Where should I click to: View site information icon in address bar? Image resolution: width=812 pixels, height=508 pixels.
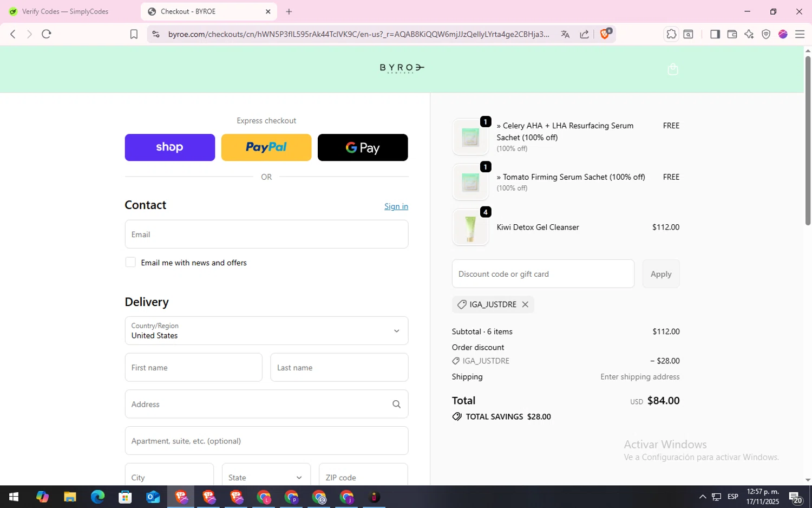pos(156,34)
